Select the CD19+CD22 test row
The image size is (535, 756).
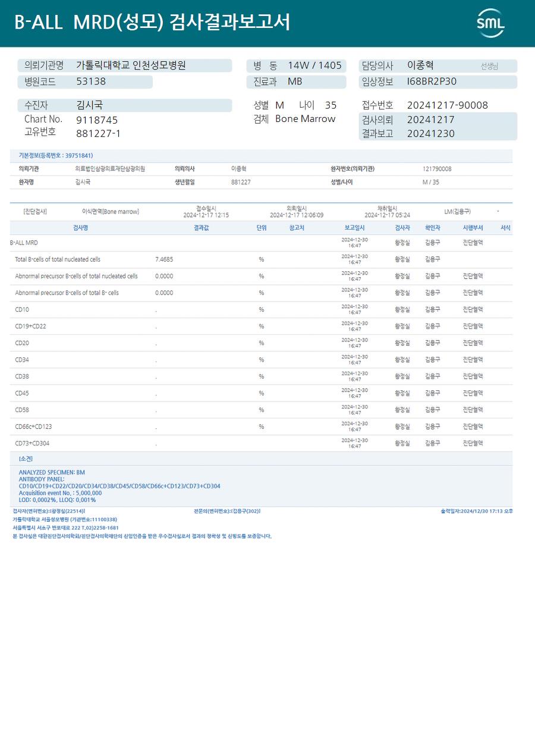(261, 326)
